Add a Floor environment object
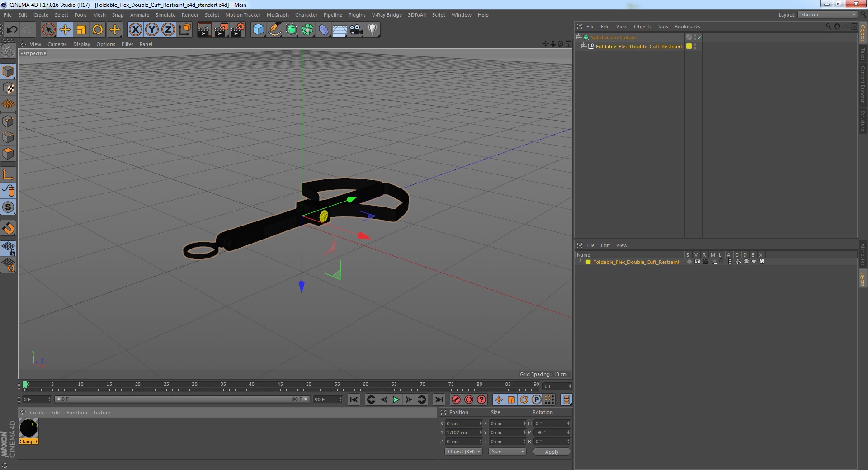The image size is (868, 470). click(340, 30)
